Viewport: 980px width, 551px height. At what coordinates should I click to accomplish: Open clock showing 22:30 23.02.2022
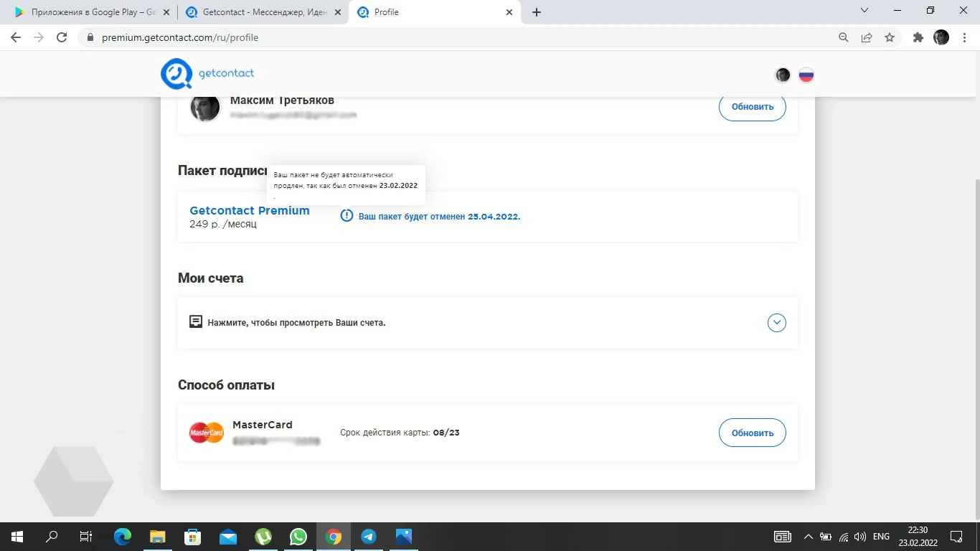917,537
